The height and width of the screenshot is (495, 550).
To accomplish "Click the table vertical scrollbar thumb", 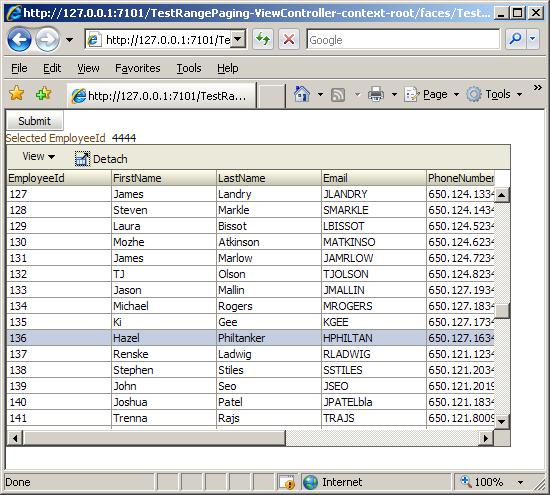I will pyautogui.click(x=502, y=310).
